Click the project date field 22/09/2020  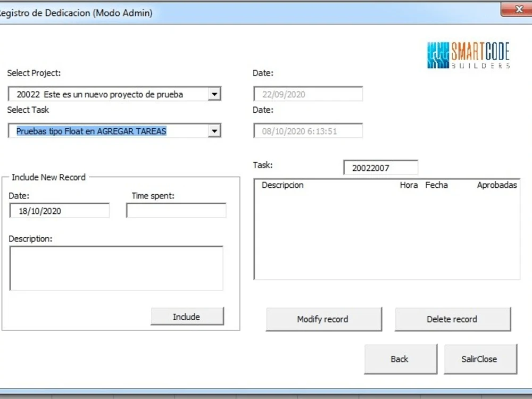tap(308, 94)
